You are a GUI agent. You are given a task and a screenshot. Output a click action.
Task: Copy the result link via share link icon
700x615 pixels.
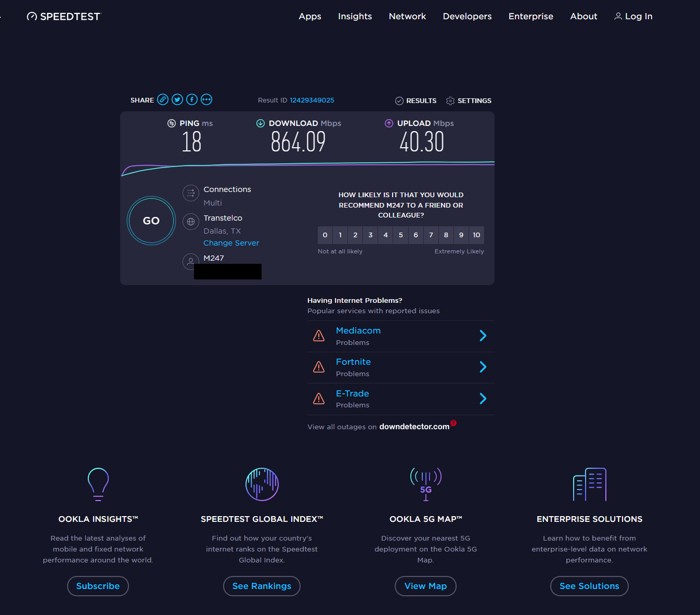163,99
